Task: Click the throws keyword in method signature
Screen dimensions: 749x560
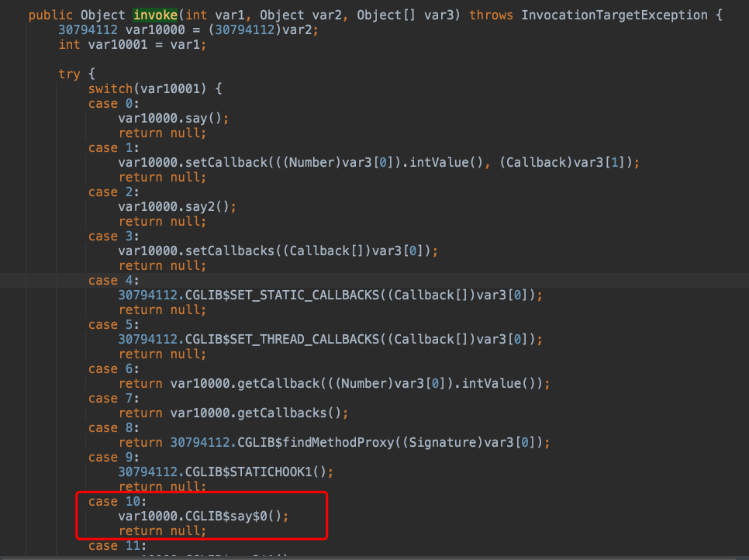Action: coord(491,16)
